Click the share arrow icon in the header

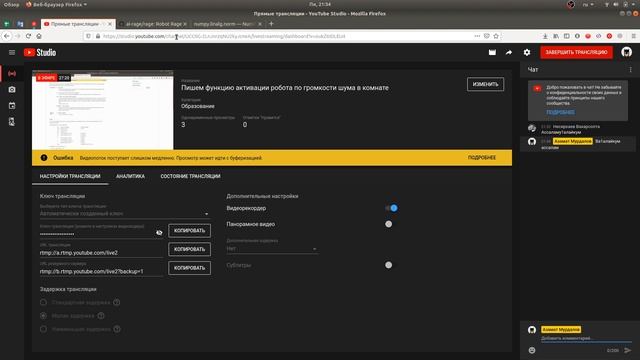click(509, 52)
